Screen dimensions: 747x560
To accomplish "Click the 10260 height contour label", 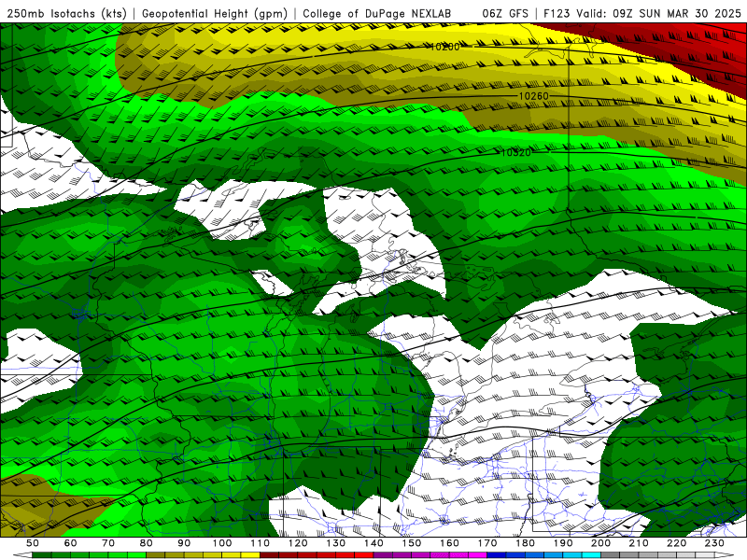I will [x=533, y=96].
